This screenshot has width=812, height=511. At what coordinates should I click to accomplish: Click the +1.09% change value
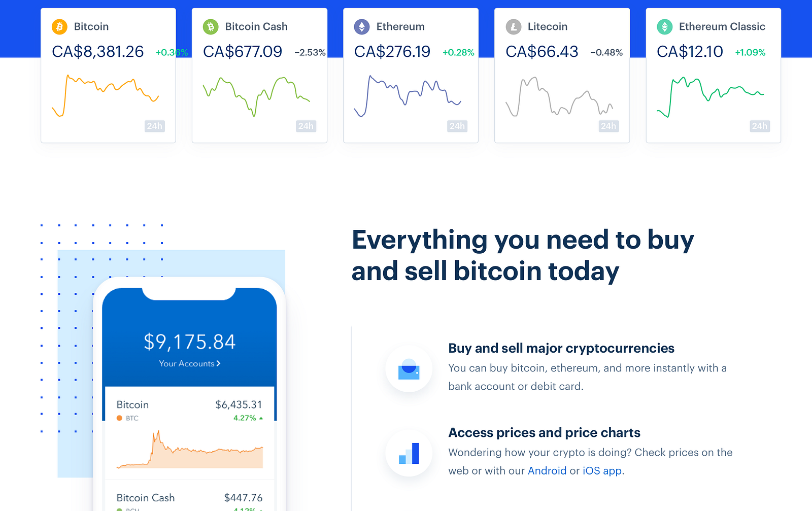tap(750, 52)
